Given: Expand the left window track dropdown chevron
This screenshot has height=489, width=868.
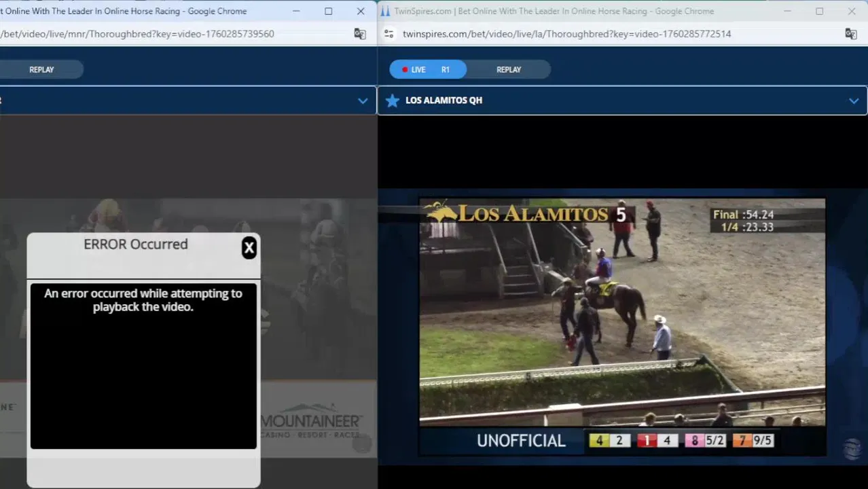Looking at the screenshot, I should click(363, 101).
